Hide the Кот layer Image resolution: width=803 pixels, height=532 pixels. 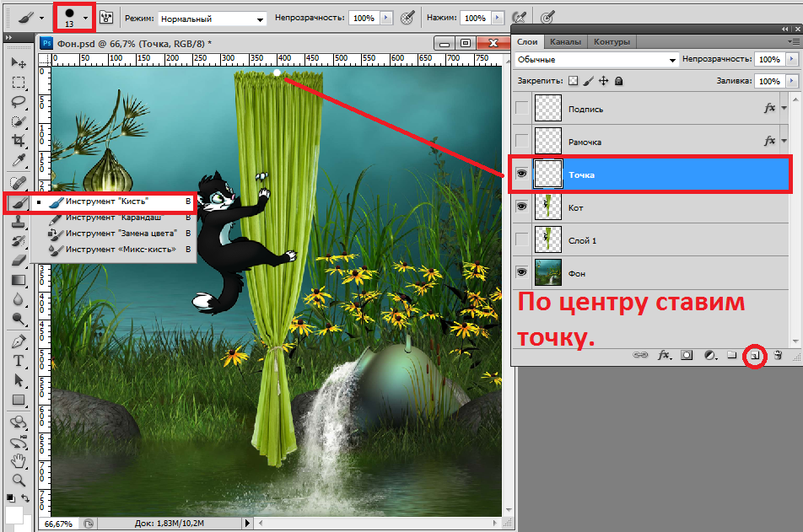tap(521, 207)
